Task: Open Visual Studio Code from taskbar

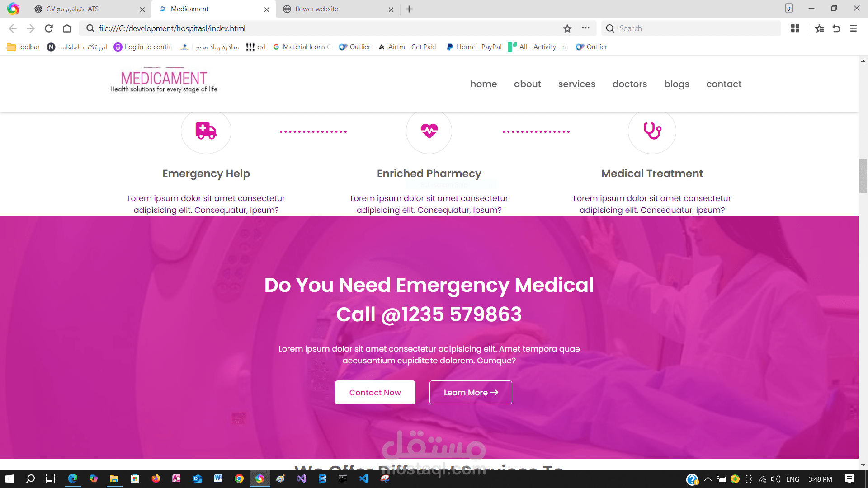Action: point(364,479)
